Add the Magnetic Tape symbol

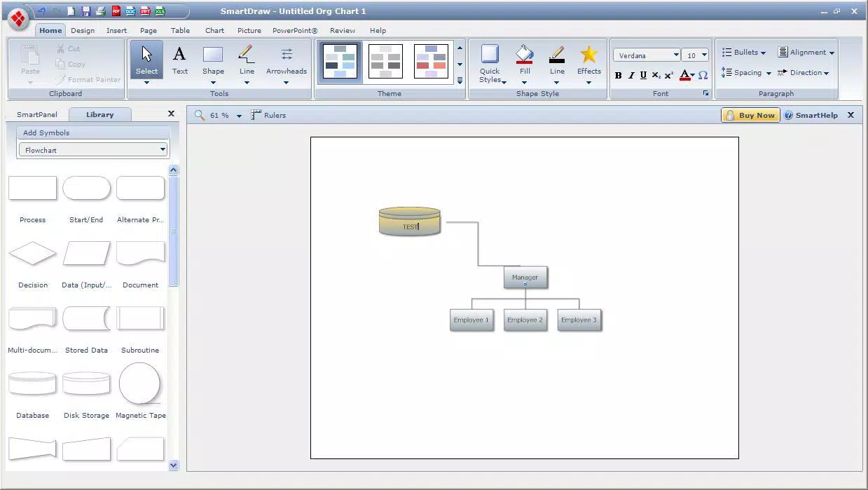tap(140, 383)
